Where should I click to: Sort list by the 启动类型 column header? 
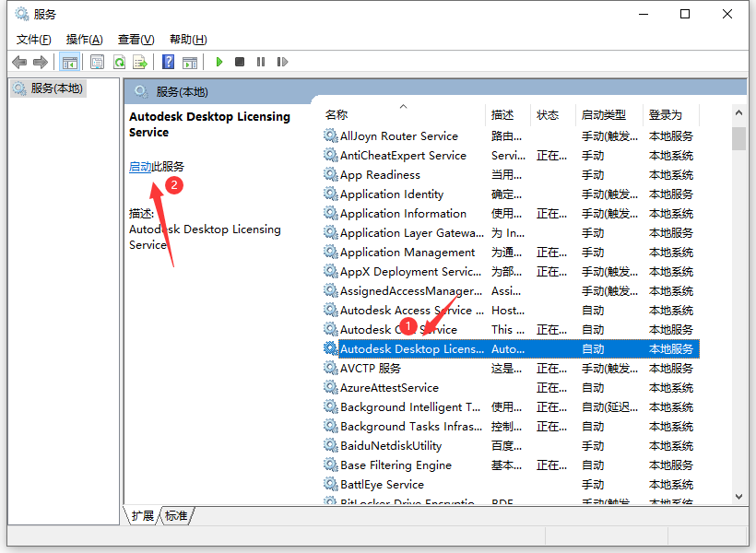coord(604,115)
